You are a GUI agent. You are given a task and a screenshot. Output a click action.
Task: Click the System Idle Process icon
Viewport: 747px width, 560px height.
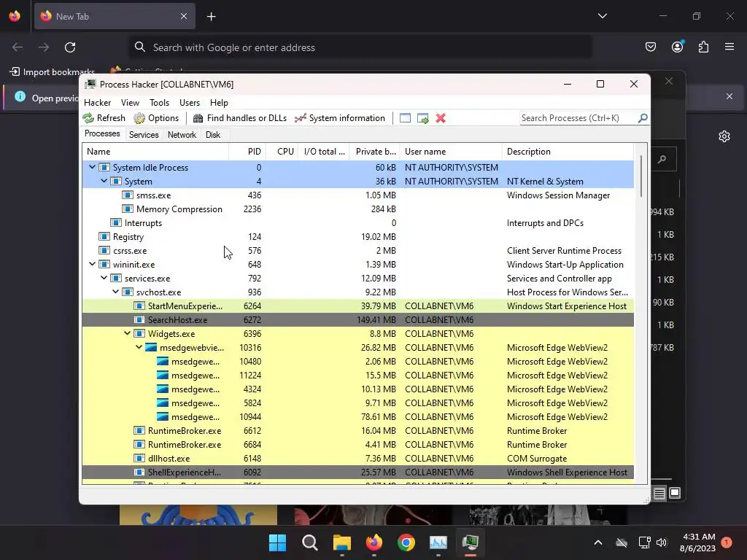(x=104, y=168)
